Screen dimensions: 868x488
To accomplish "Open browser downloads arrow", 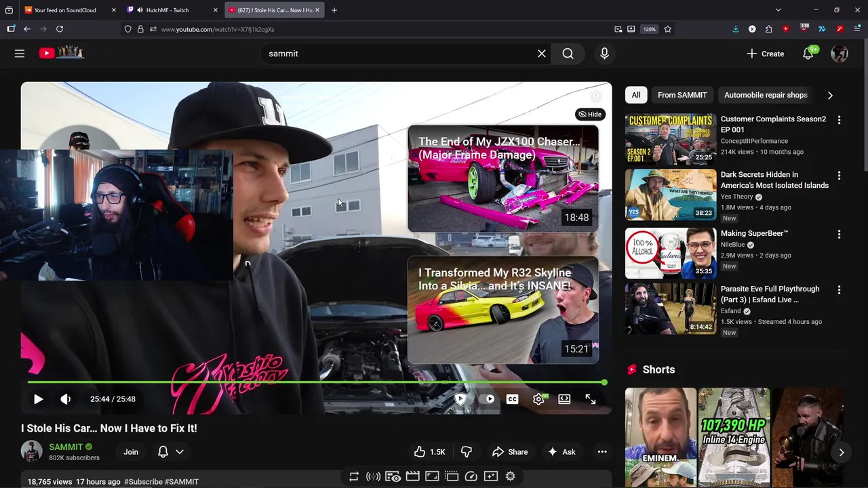I will click(736, 29).
